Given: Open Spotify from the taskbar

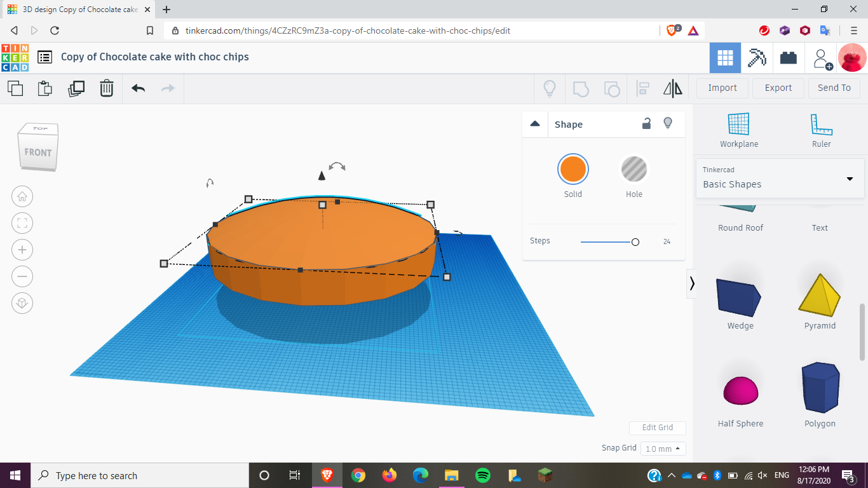Looking at the screenshot, I should point(483,475).
